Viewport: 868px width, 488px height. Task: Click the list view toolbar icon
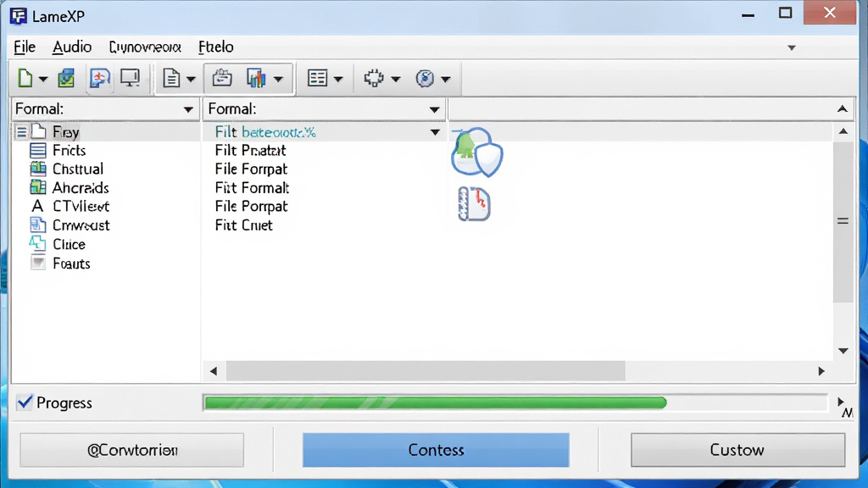[317, 78]
